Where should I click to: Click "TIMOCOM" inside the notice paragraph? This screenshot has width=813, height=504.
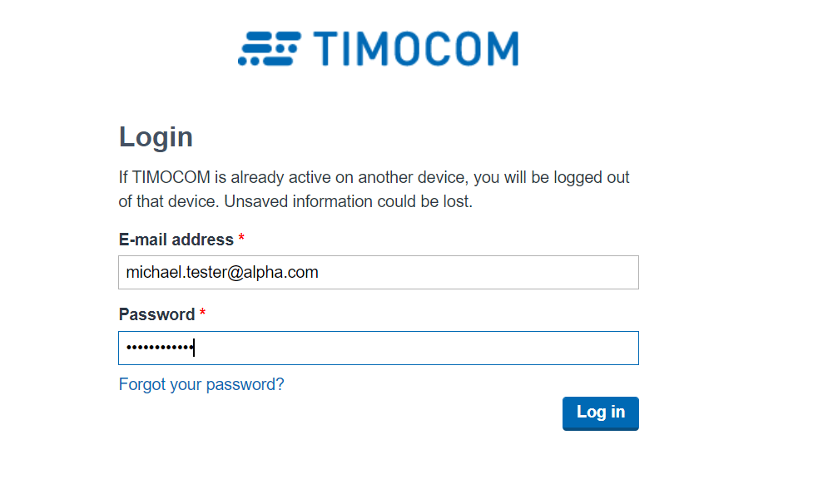tap(171, 178)
